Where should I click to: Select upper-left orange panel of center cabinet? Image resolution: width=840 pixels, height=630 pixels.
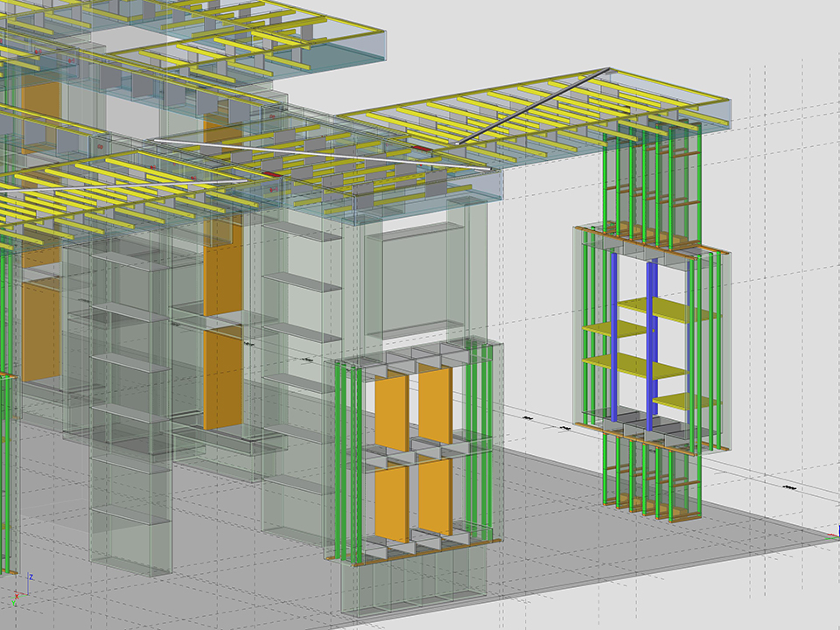[x=391, y=409]
